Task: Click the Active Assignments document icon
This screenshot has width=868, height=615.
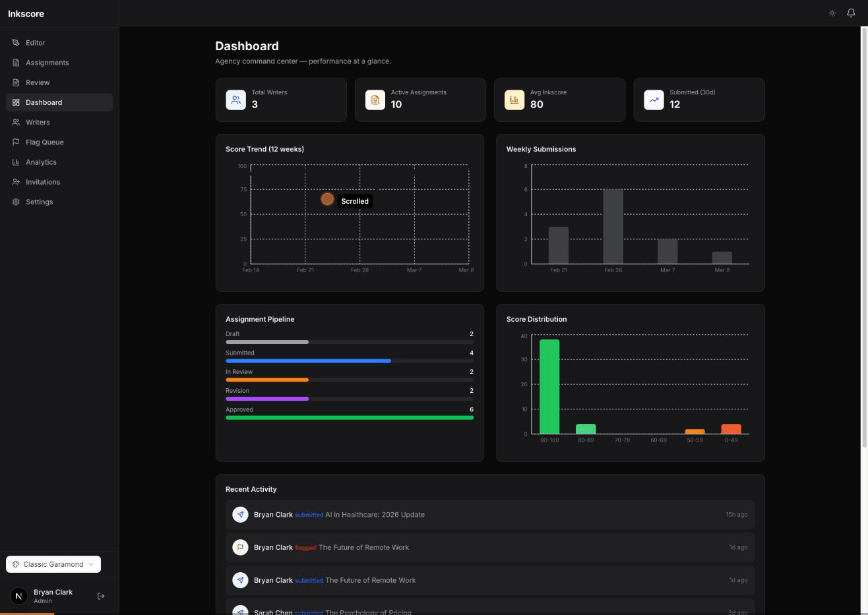Action: point(375,100)
